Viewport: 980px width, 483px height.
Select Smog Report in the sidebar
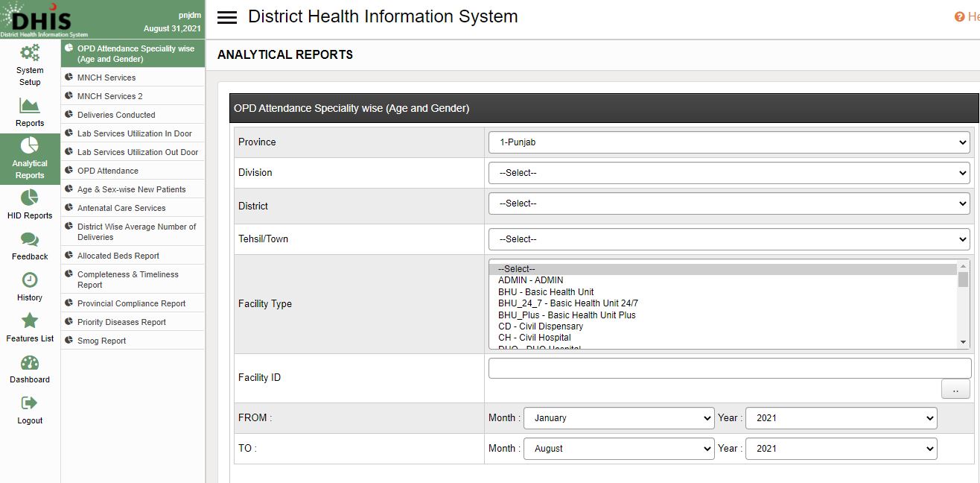pos(101,341)
